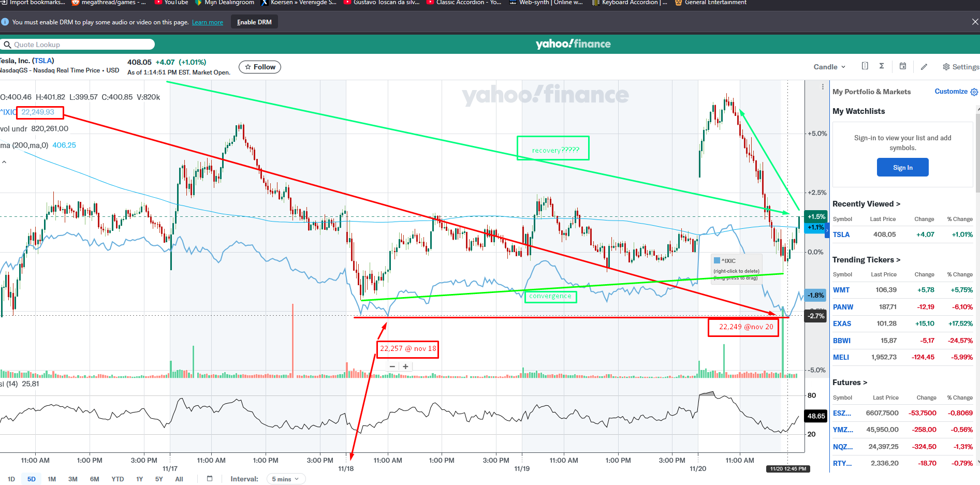Screen dimensions: 980x485
Task: Open the custom date range calendar icon
Action: pyautogui.click(x=210, y=479)
